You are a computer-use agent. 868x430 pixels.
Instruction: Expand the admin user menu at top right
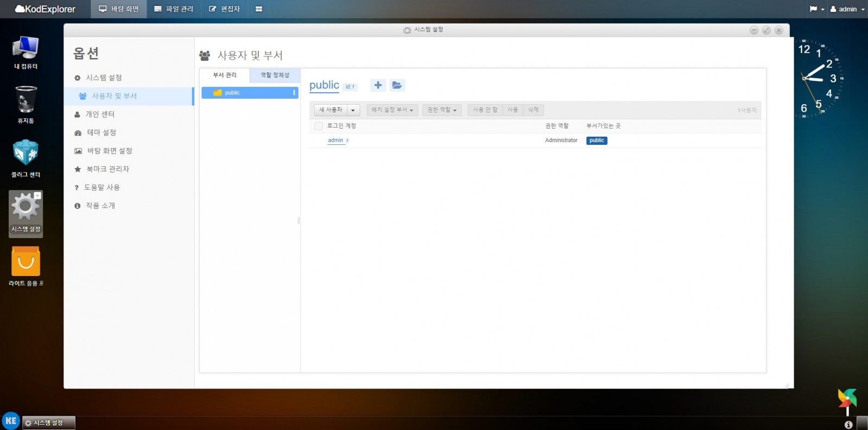pyautogui.click(x=848, y=9)
